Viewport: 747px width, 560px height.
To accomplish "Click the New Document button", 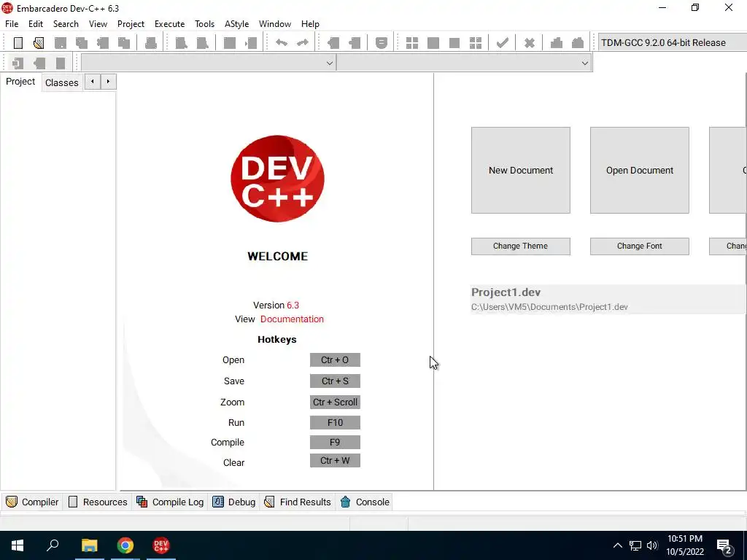I will [x=521, y=170].
